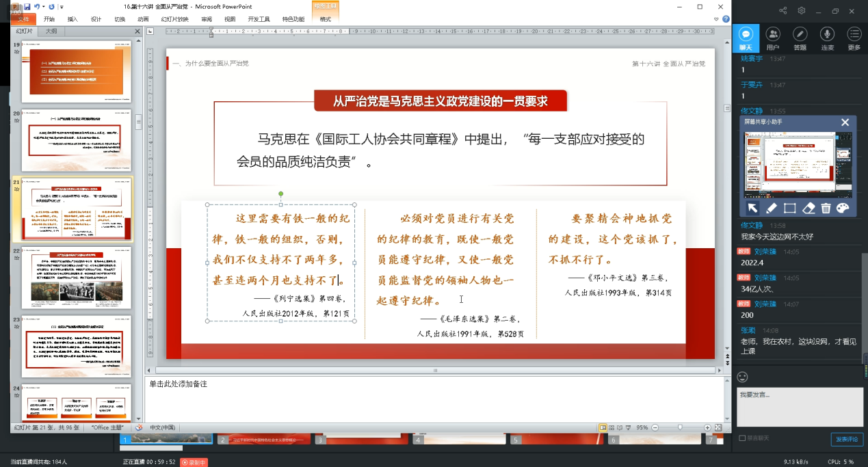Image resolution: width=868 pixels, height=467 pixels.
Task: Toggle the 禁言聊天 checkbox
Action: [x=742, y=438]
